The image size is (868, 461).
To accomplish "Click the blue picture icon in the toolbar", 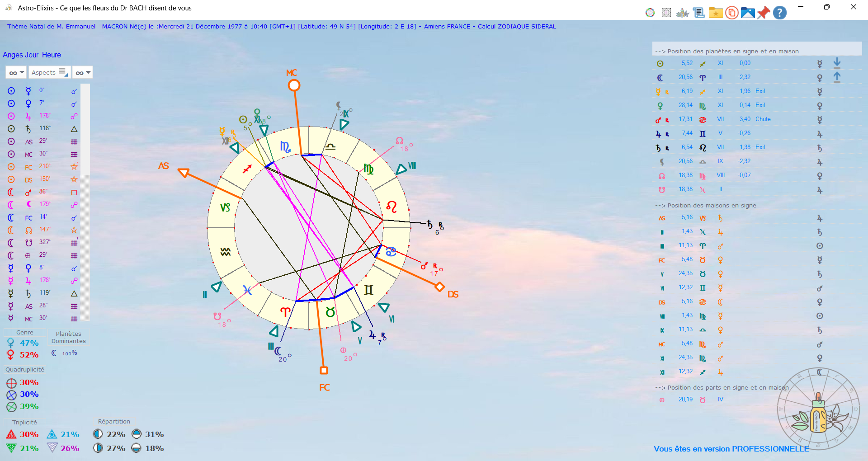I will click(748, 13).
